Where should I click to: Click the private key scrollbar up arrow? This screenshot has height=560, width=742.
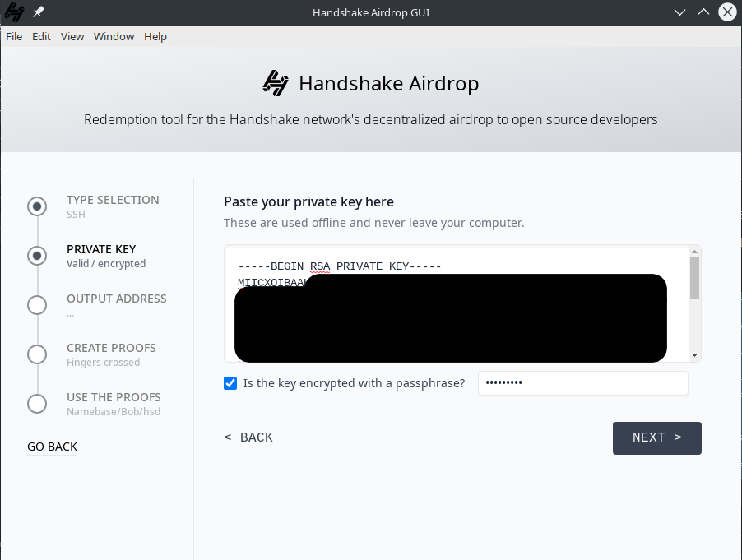coord(694,252)
